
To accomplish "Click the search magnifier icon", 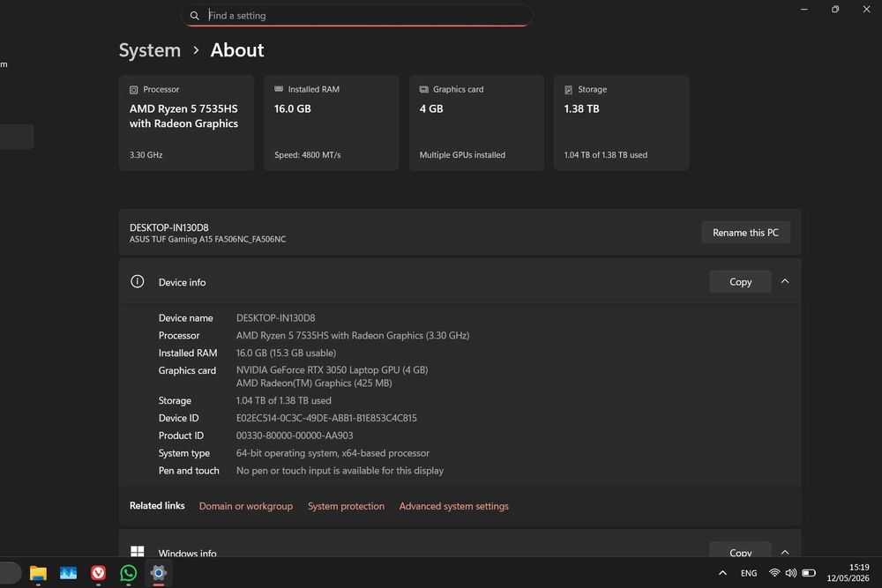I will click(195, 16).
